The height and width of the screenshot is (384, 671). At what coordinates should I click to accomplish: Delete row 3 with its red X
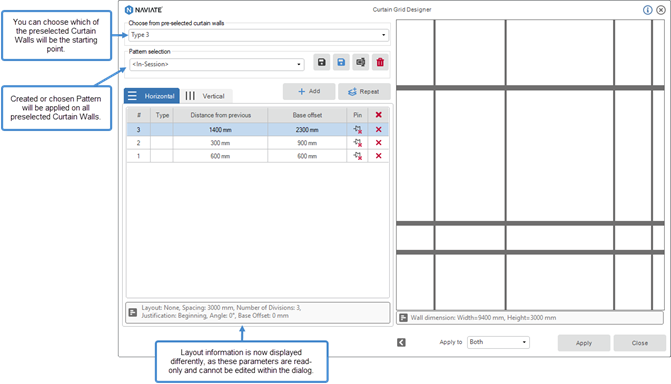pos(378,129)
